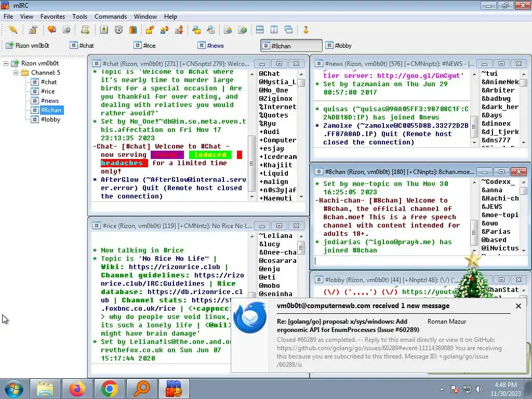Click @Ziginox in #chat nick list
The width and height of the screenshot is (532, 399).
coord(275,99)
